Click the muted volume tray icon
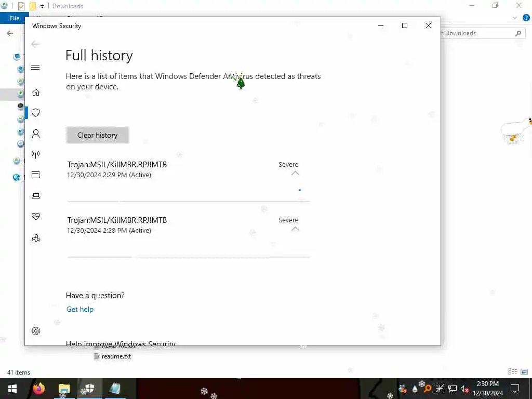 click(464, 389)
